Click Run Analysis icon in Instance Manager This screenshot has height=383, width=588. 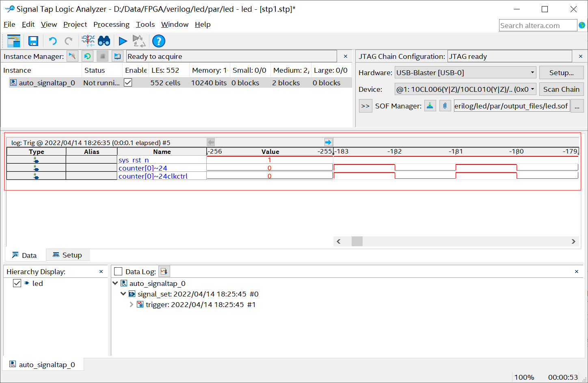tap(73, 56)
